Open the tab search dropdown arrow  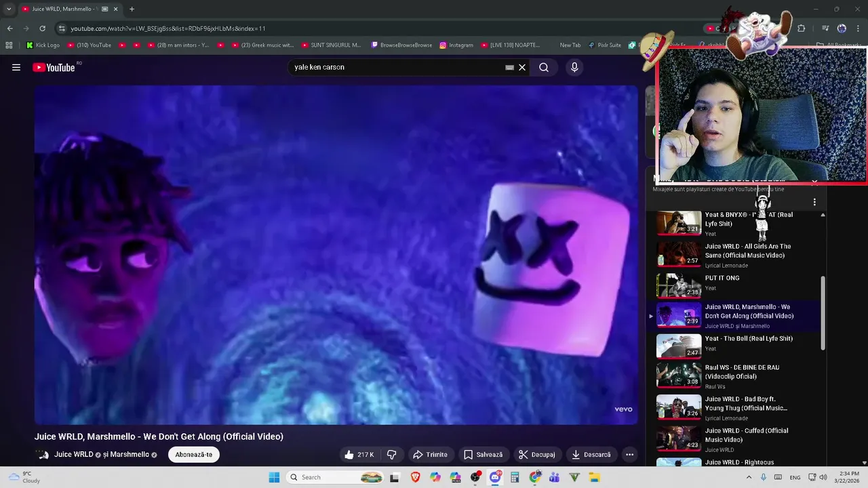9,9
